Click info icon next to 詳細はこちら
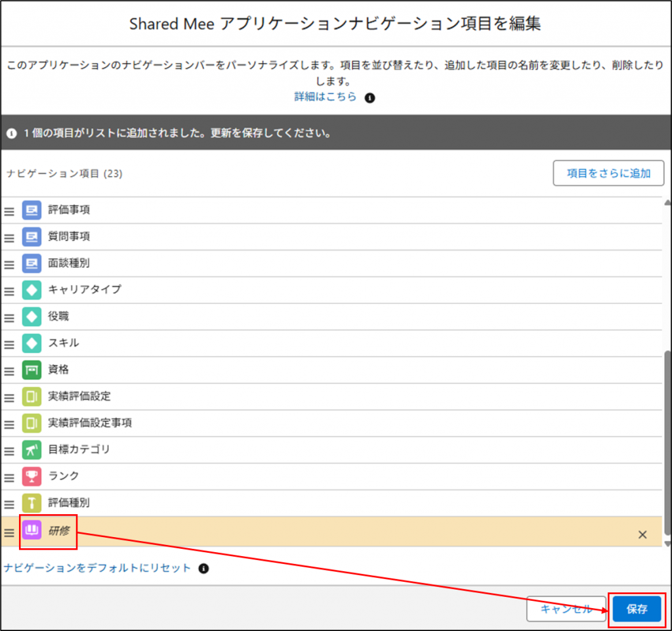 369,98
